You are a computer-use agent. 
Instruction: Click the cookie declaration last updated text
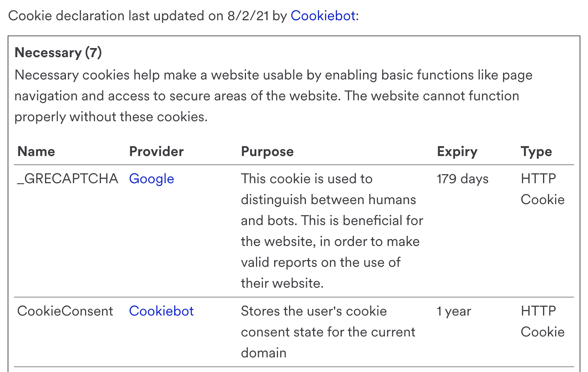coord(183,16)
